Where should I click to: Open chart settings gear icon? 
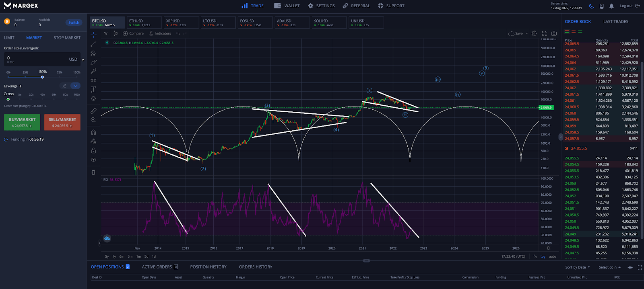534,33
